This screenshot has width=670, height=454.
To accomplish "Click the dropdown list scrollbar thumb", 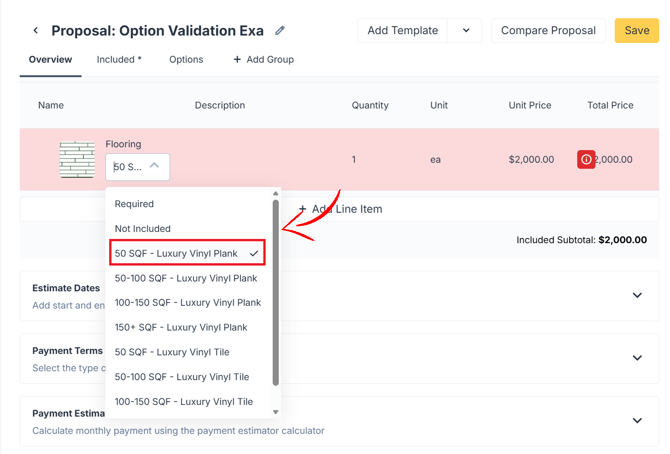I will (276, 293).
